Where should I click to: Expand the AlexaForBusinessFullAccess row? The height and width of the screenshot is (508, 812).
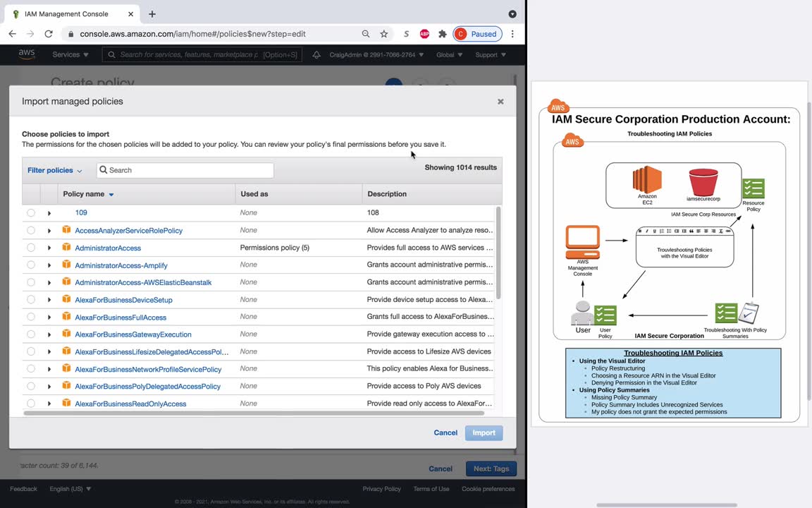[49, 317]
